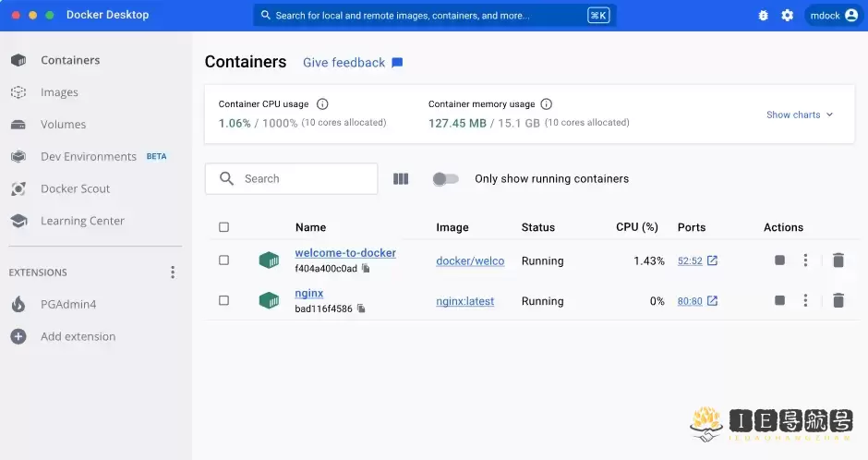Open the settings gear icon

787,16
